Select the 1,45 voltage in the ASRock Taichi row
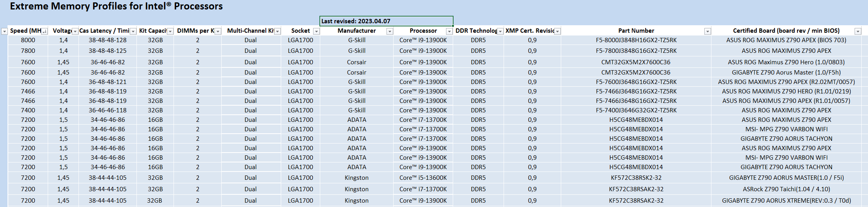This screenshot has height=207, width=868. (63, 189)
